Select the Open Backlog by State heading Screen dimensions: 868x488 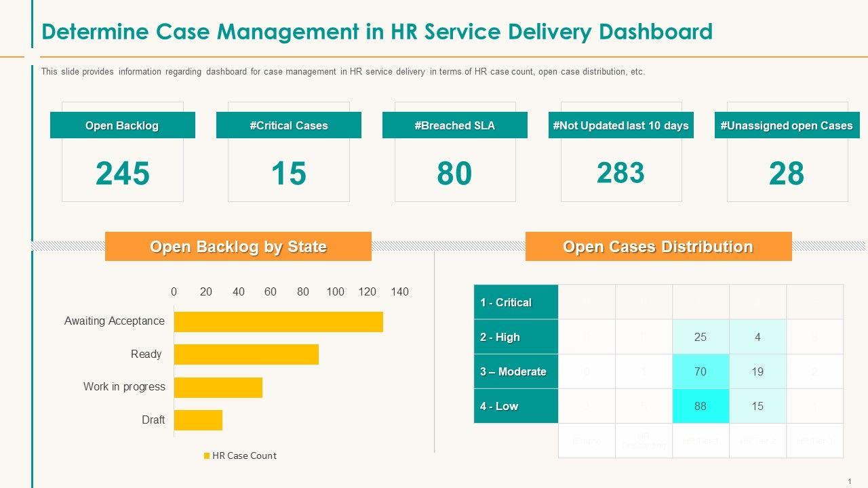point(238,247)
